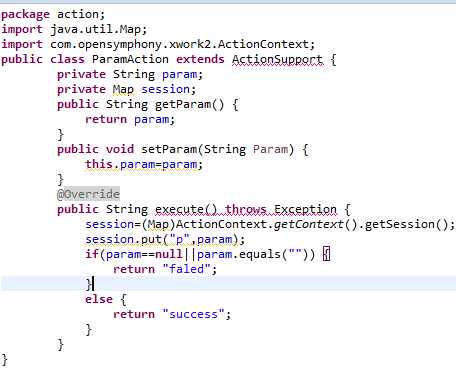This screenshot has width=456, height=370.
Task: Click the 'setParam' method name
Action: coord(169,149)
